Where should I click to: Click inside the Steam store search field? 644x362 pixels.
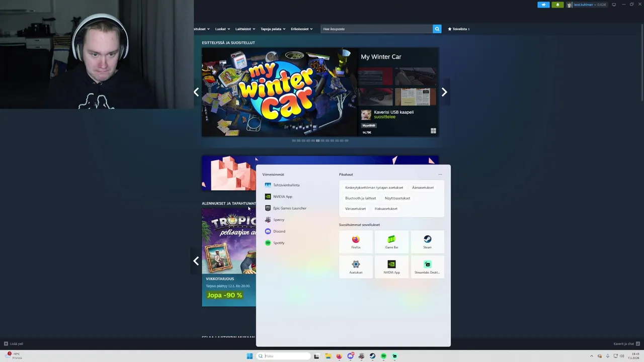click(x=376, y=29)
